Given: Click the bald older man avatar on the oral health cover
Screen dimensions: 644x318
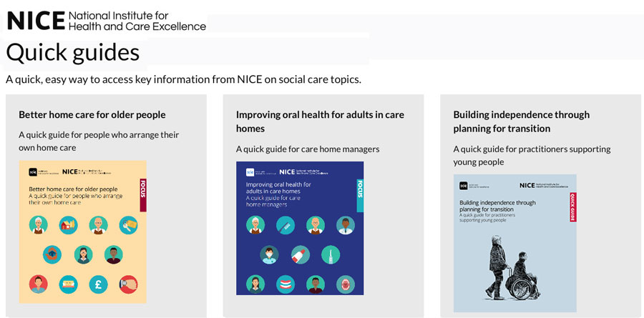Looking at the screenshot, I should point(316,225).
